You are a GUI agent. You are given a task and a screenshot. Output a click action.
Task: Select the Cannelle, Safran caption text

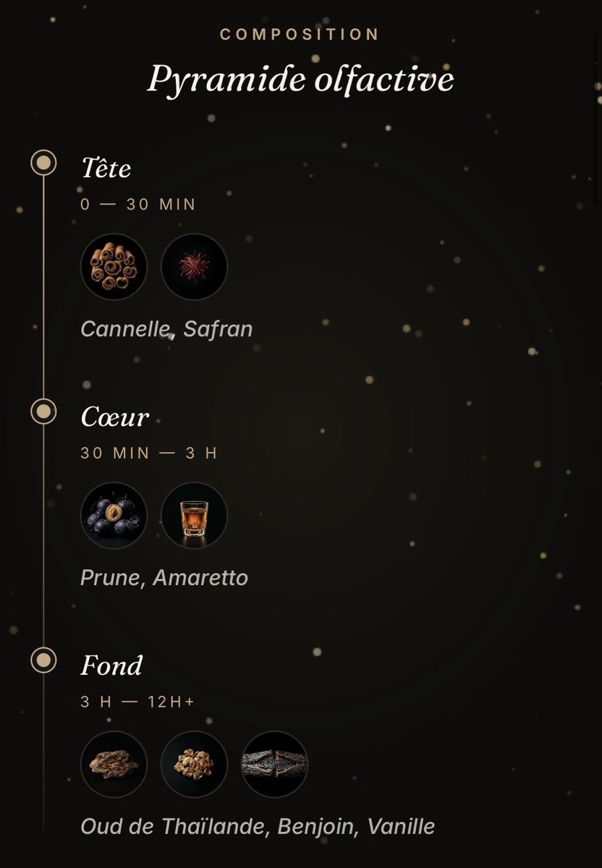(x=166, y=329)
